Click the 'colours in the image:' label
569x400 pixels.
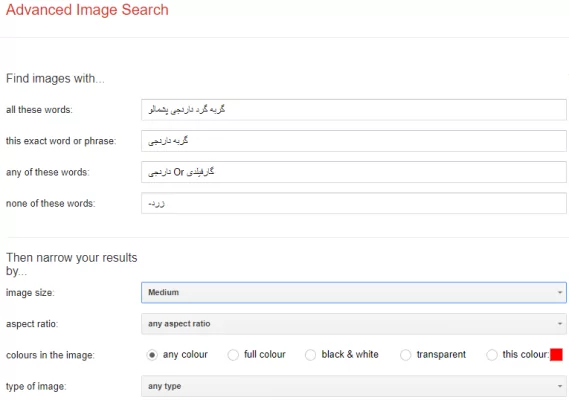[x=50, y=355]
